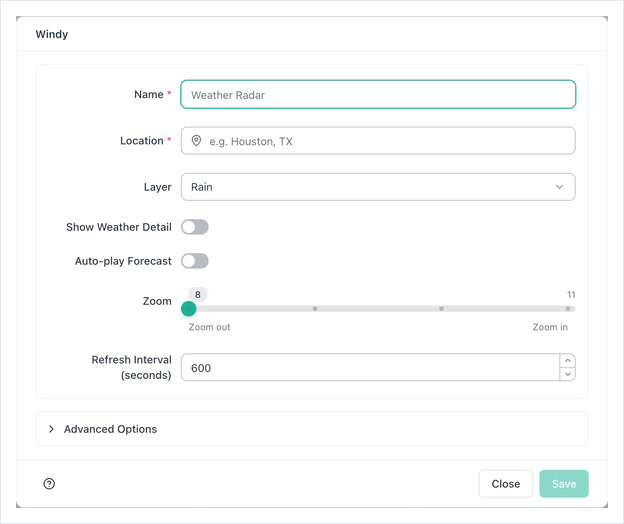Increase refresh interval with up arrow
This screenshot has height=524, width=624.
[x=568, y=360]
